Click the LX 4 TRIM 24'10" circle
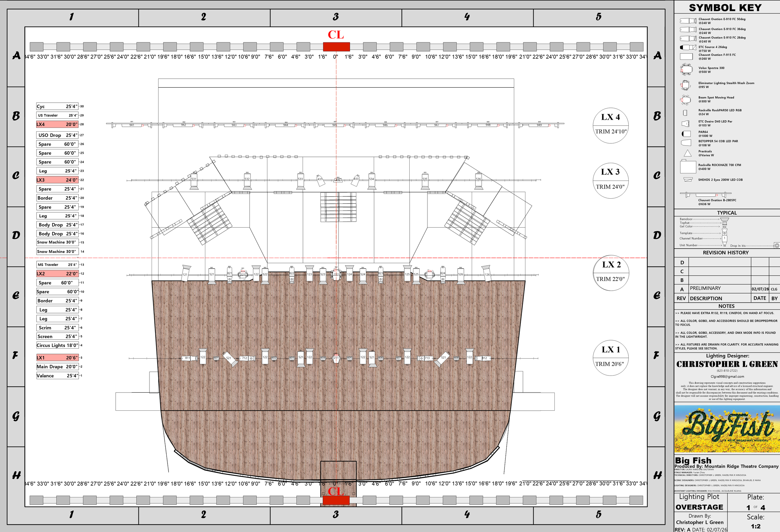This screenshot has height=532, width=780. pyautogui.click(x=611, y=125)
